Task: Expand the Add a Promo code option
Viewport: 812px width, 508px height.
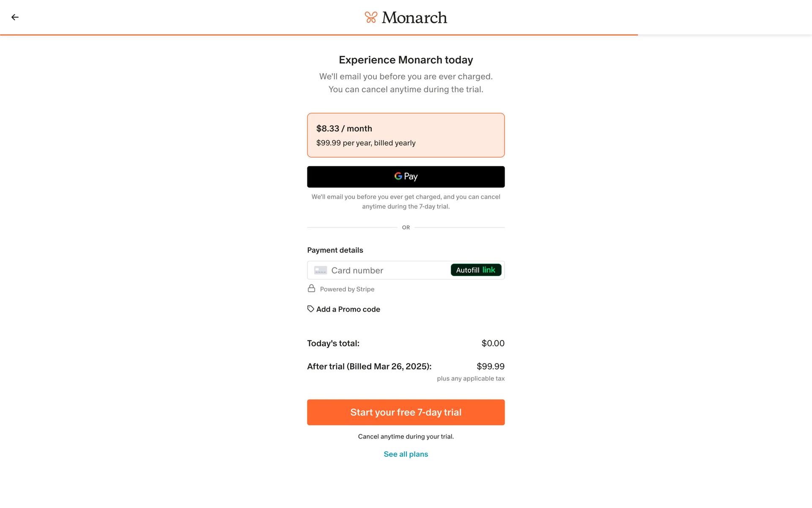Action: (x=348, y=309)
